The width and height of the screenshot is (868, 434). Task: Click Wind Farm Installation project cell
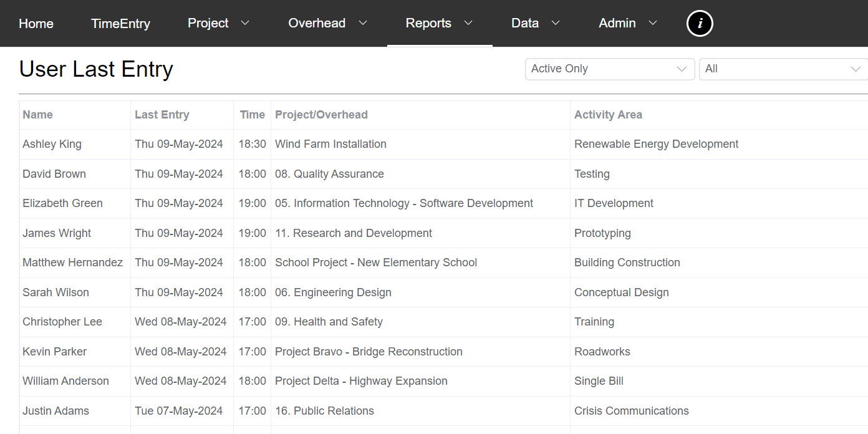[330, 144]
